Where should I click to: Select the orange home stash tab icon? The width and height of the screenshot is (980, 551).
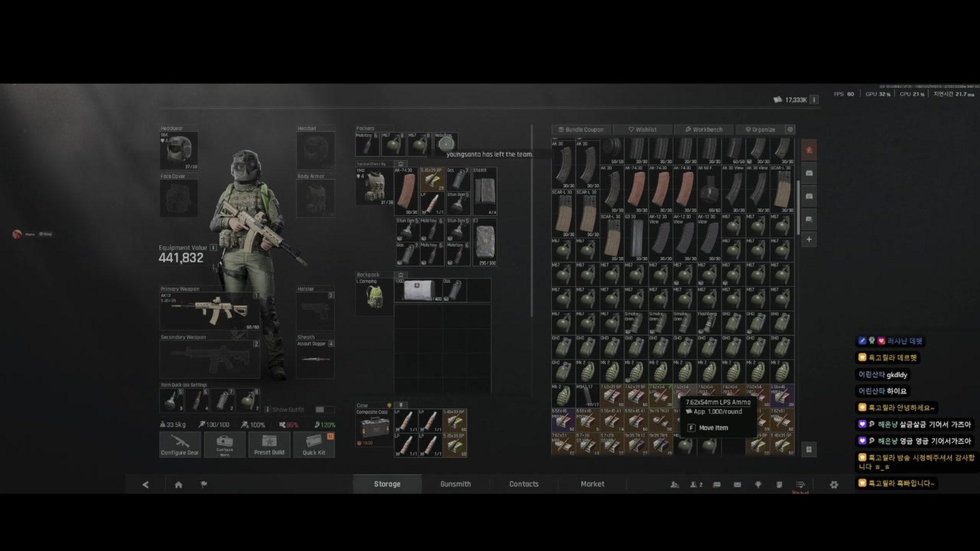coord(809,150)
